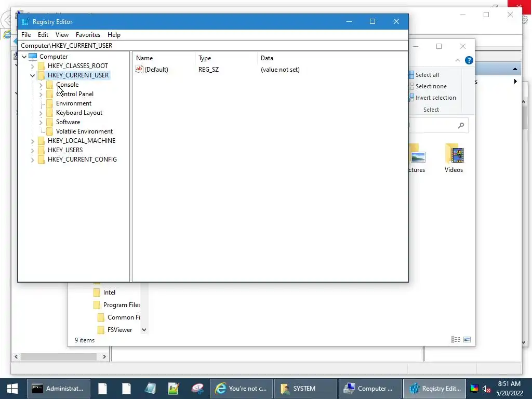Screen dimensions: 532x399
Task: Open the View menu in Registry Editor
Action: pos(62,35)
